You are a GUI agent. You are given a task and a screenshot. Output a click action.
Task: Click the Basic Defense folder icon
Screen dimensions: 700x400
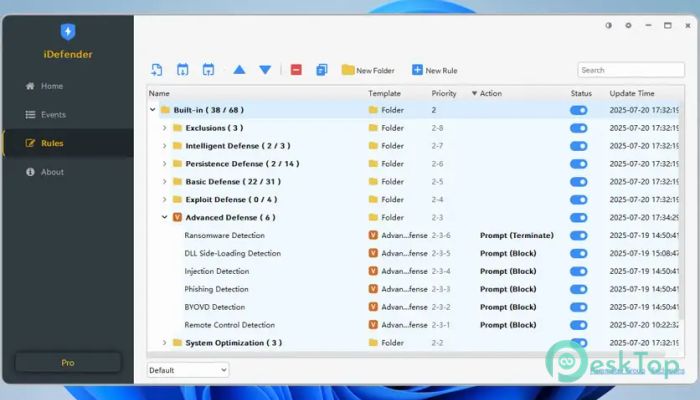[x=177, y=181]
